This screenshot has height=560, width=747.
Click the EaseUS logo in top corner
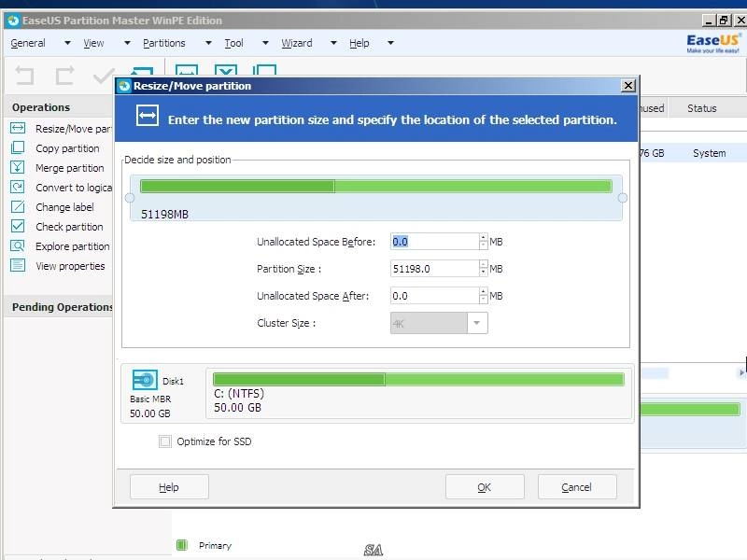click(712, 43)
